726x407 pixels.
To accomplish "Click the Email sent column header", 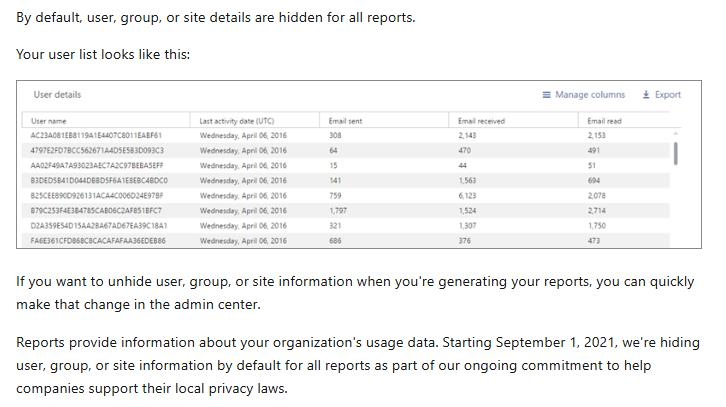I will click(x=345, y=121).
